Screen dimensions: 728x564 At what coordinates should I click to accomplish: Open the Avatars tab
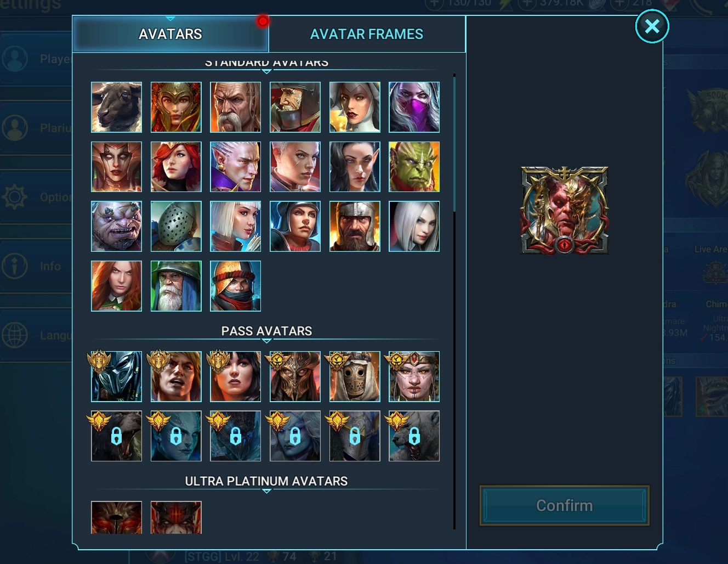[x=170, y=34]
